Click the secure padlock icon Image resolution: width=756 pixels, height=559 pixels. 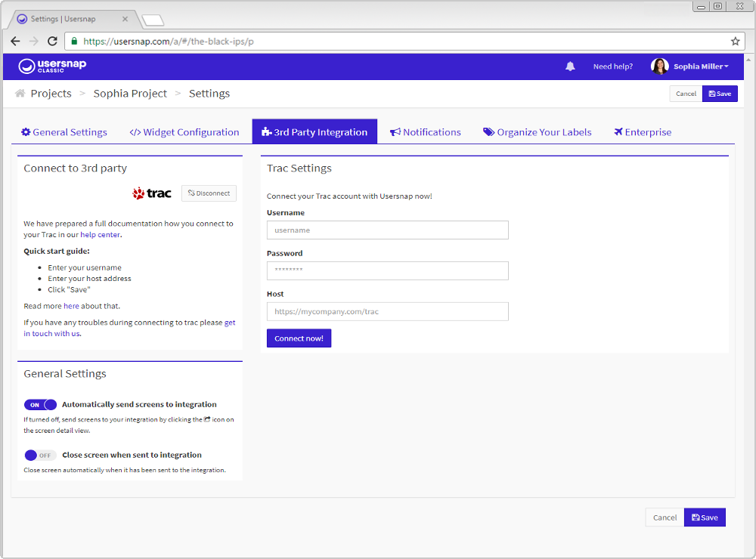coord(74,42)
